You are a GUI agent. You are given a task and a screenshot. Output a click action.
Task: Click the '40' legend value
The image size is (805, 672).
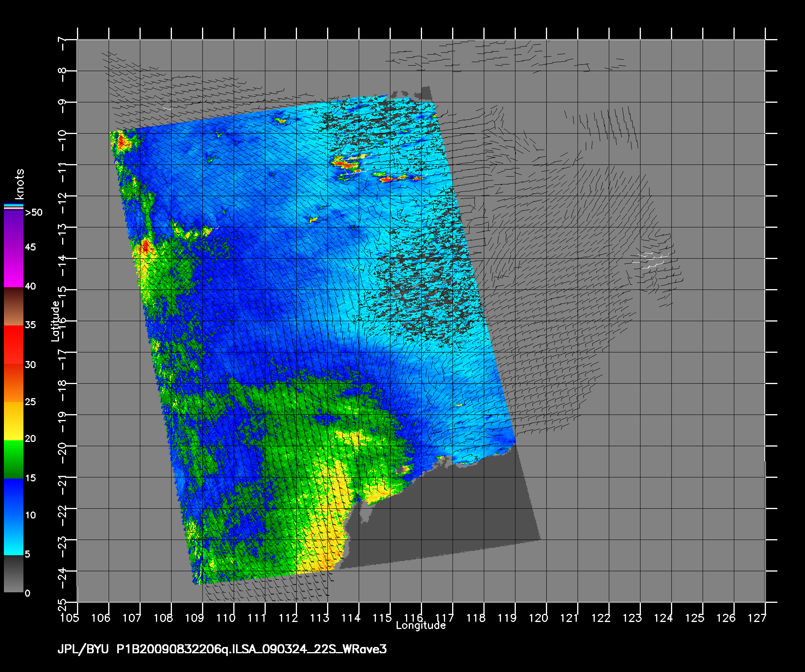point(30,286)
